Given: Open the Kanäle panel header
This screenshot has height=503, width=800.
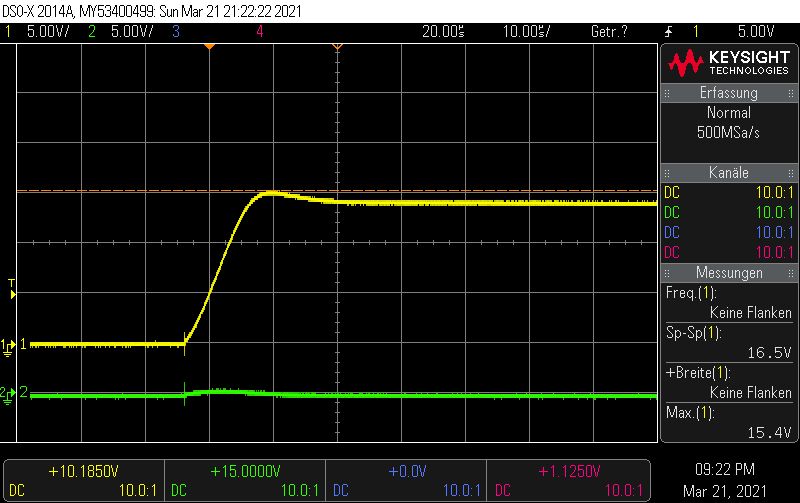Looking at the screenshot, I should pyautogui.click(x=729, y=173).
